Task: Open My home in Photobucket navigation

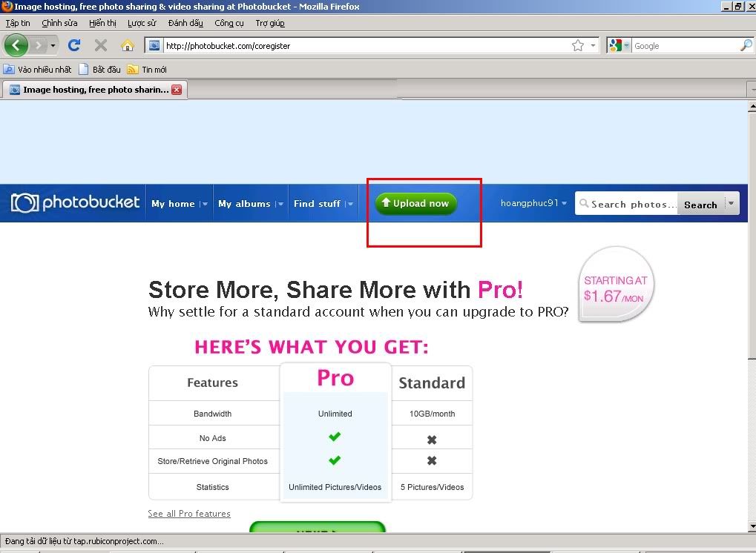Action: coord(173,204)
